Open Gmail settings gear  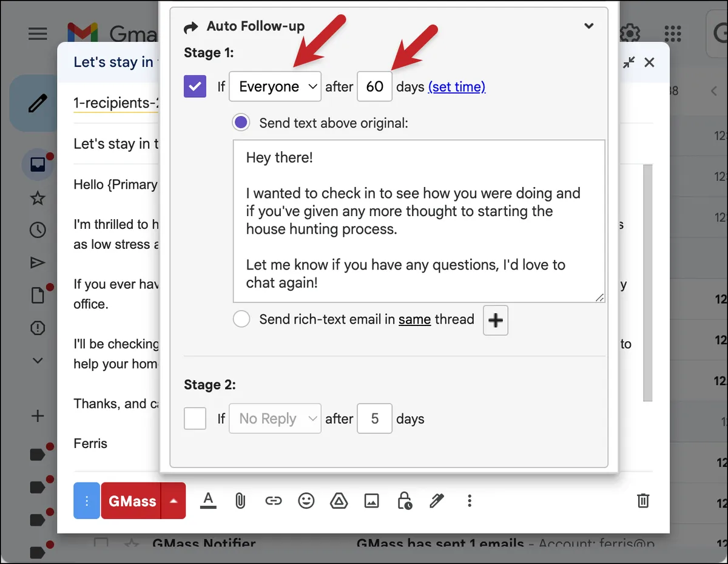tap(631, 32)
